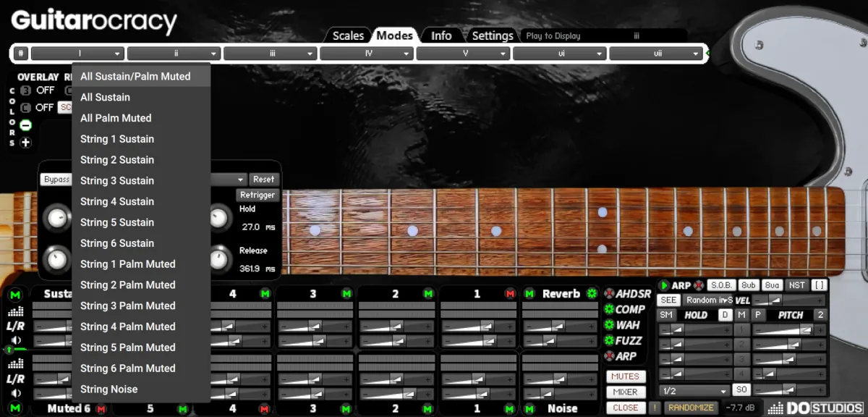Open the Reverb settings gear
Viewport: 868px width, 417px height.
(592, 294)
